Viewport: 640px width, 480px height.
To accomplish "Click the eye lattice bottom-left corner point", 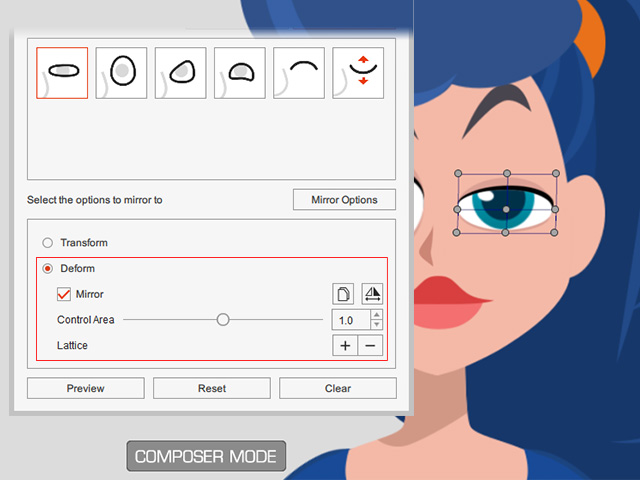I will pyautogui.click(x=456, y=233).
